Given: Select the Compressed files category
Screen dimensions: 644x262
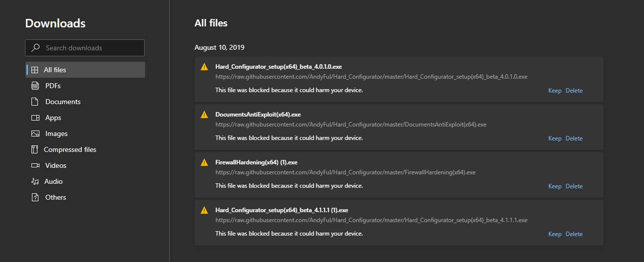Looking at the screenshot, I should [70, 149].
